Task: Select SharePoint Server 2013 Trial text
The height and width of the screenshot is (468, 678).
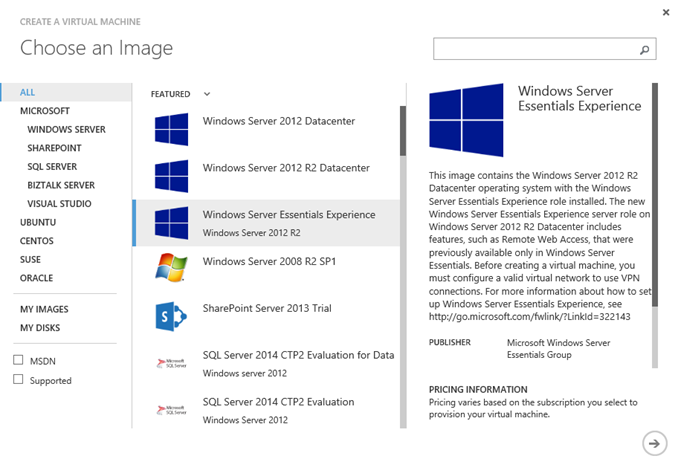Action: click(267, 308)
